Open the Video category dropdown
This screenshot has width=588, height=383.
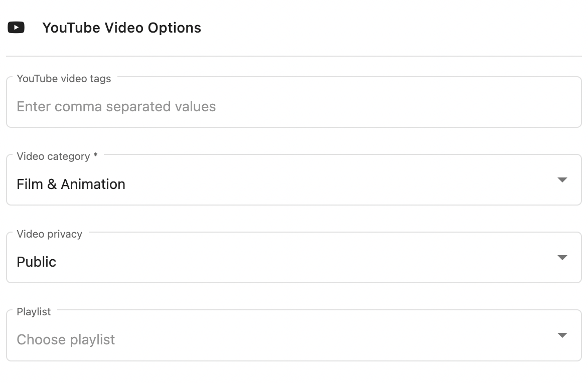(x=293, y=184)
